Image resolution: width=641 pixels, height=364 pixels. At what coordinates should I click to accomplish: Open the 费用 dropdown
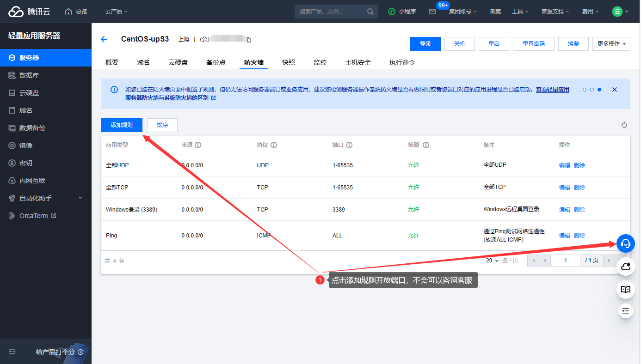tap(590, 11)
